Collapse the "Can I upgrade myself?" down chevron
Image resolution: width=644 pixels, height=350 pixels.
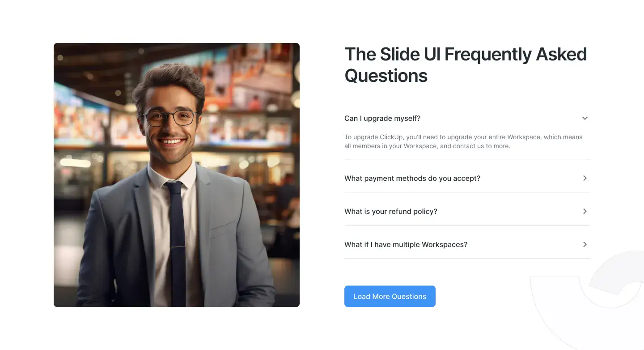pos(585,118)
